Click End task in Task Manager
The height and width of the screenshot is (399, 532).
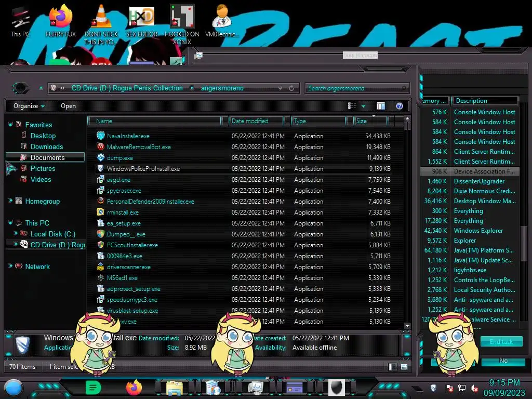pos(501,342)
